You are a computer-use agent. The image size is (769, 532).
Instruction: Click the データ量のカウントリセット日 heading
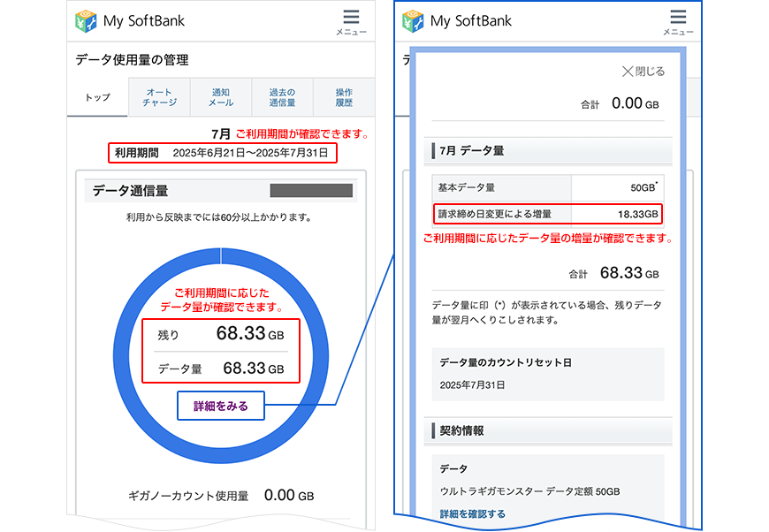pyautogui.click(x=506, y=362)
